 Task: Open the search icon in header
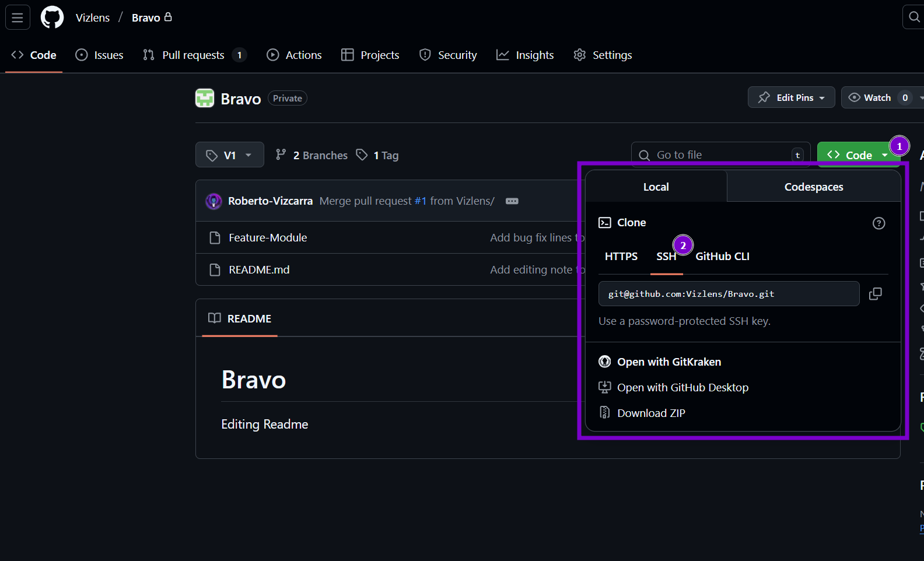(x=914, y=17)
